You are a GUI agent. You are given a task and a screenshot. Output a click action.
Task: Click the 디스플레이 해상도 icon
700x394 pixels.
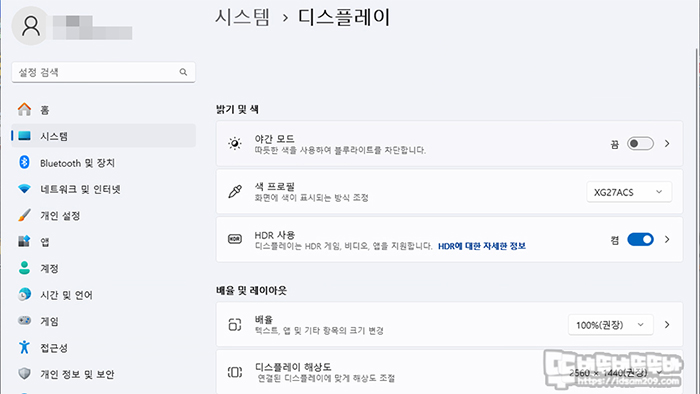pos(235,372)
